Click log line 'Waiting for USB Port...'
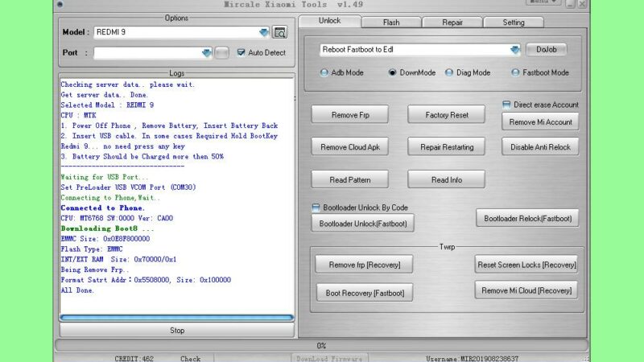This screenshot has height=362, width=644. coord(105,177)
